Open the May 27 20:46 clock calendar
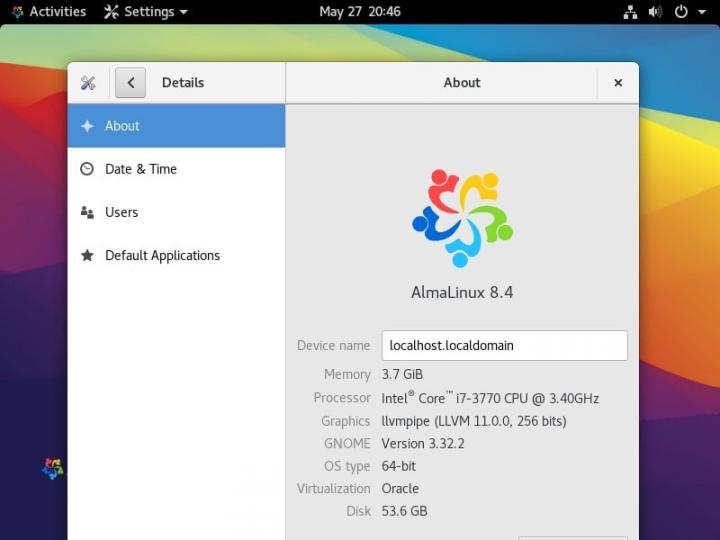720x540 pixels. [x=360, y=12]
